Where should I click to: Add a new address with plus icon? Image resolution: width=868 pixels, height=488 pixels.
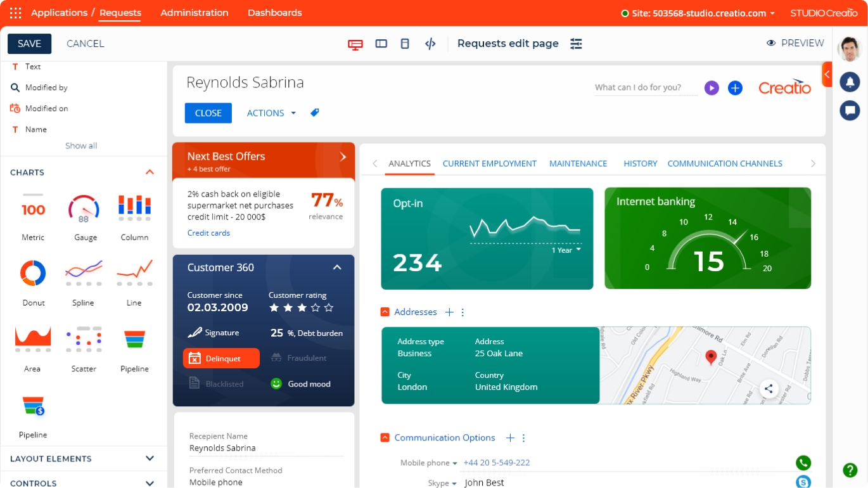click(449, 312)
